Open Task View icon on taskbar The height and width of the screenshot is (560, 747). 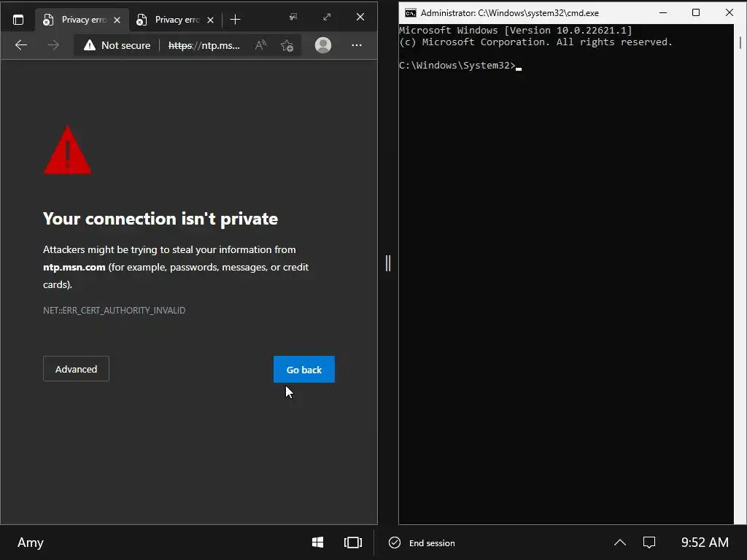tap(353, 542)
